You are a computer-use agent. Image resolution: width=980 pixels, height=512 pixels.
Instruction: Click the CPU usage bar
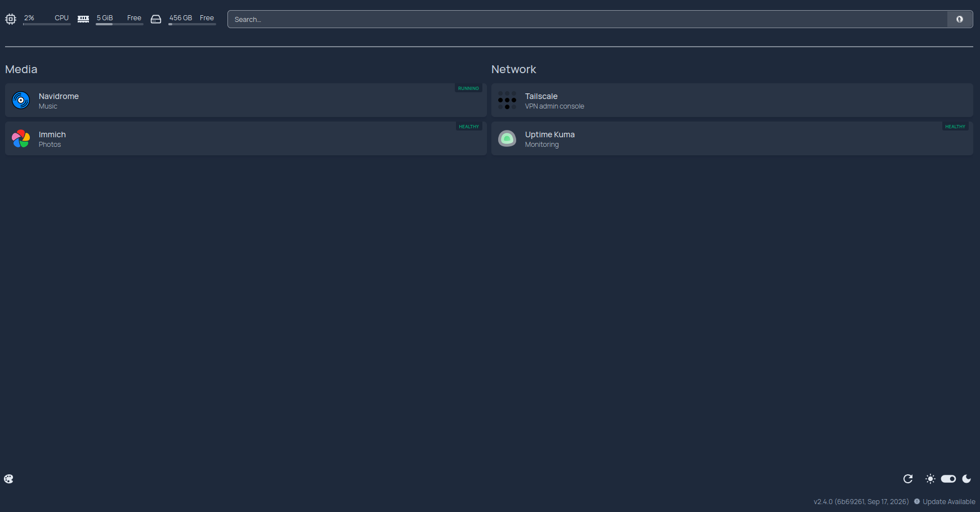(47, 24)
